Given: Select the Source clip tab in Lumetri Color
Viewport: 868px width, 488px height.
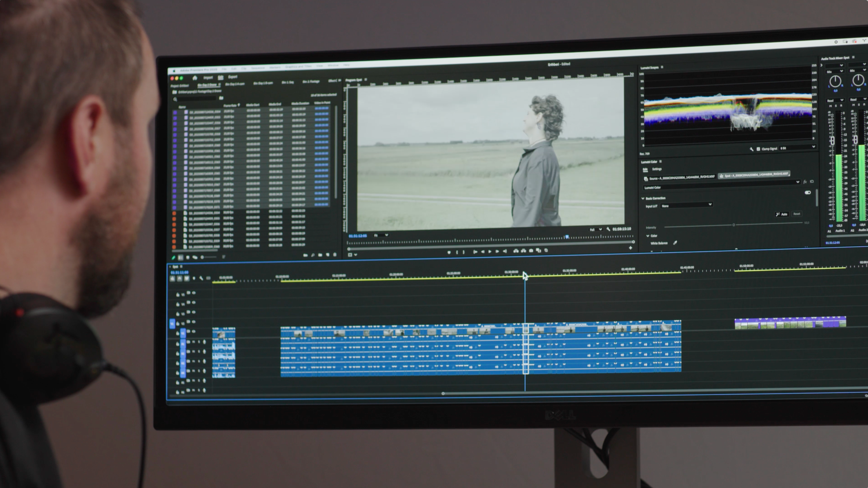Looking at the screenshot, I should pyautogui.click(x=680, y=178).
